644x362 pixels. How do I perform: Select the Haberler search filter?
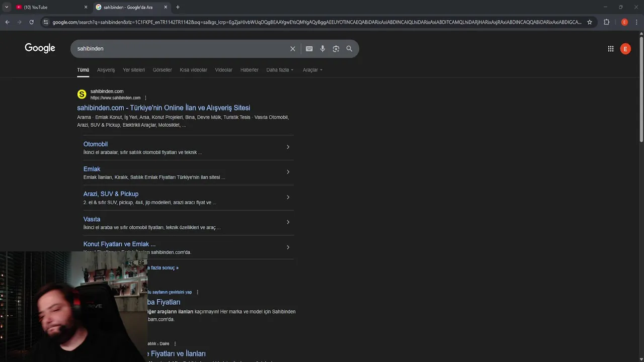(x=249, y=70)
